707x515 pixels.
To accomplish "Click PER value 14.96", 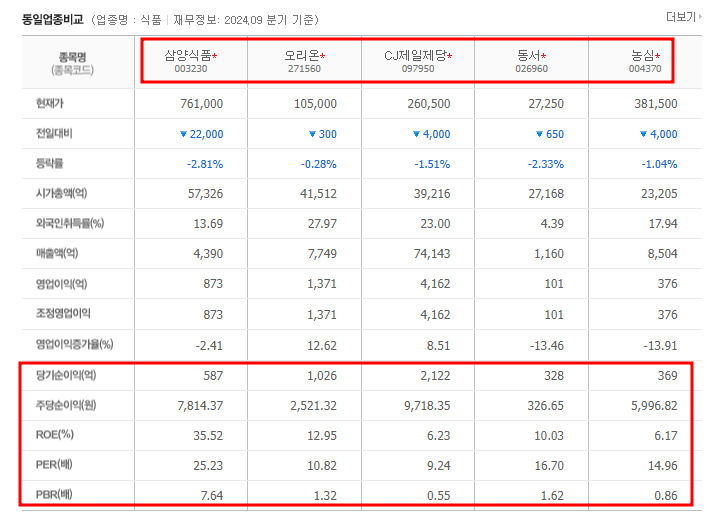I will (x=663, y=465).
